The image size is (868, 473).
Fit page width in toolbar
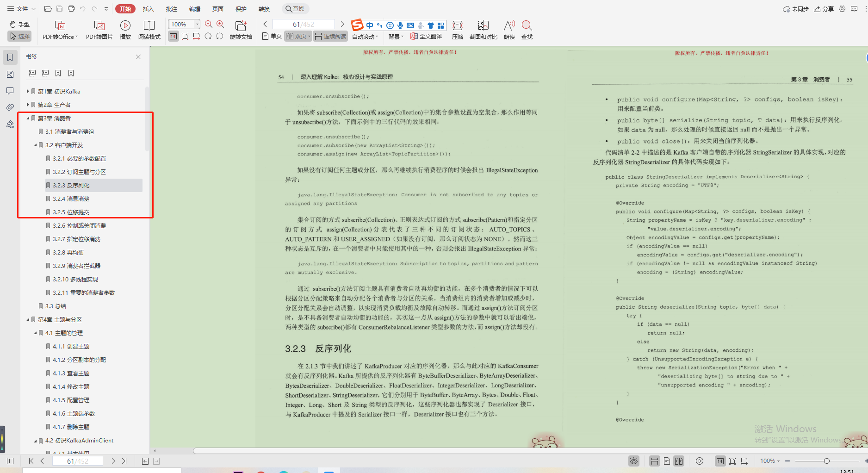coord(197,36)
